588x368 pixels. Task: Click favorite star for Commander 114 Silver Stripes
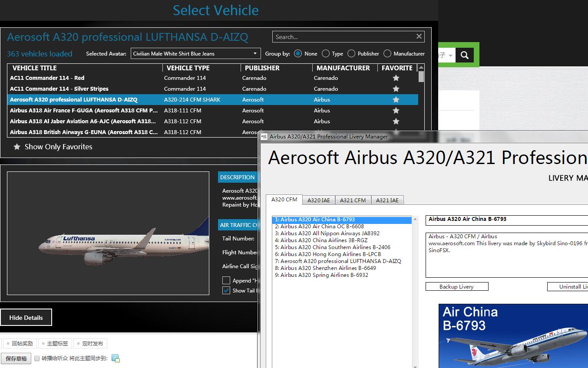[396, 89]
